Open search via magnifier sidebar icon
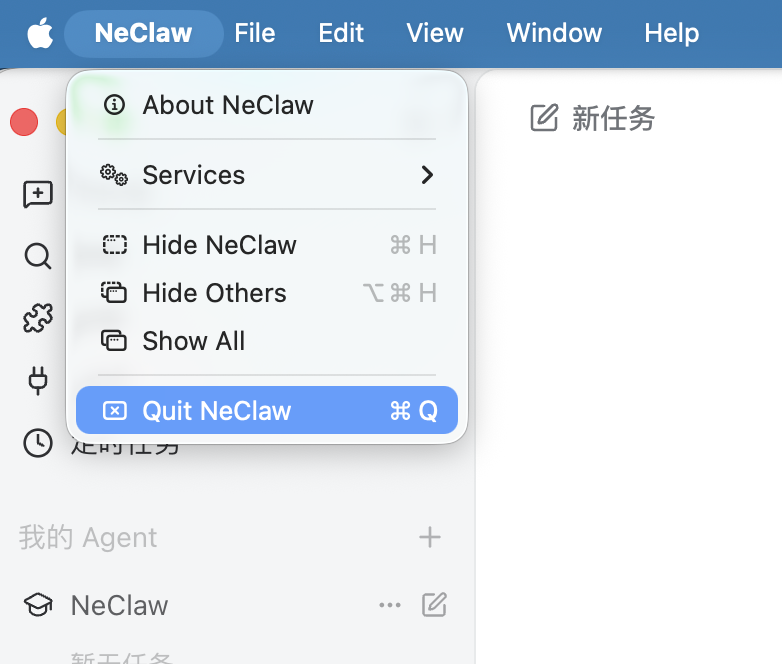The image size is (782, 664). pyautogui.click(x=38, y=256)
